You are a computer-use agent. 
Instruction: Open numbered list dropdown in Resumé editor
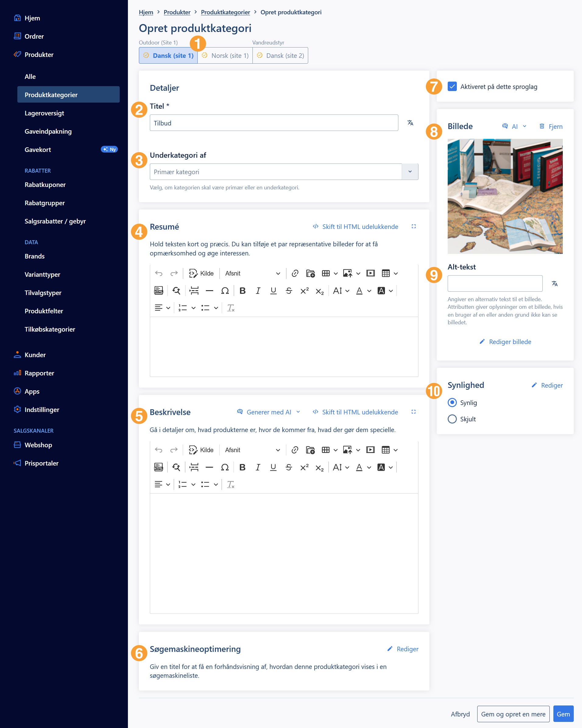(193, 308)
